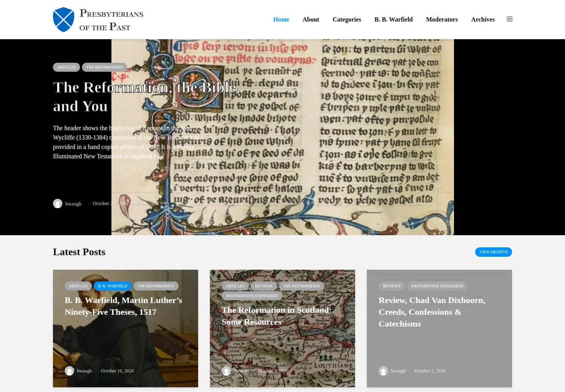Image resolution: width=565 pixels, height=392 pixels.
Task: Click the October 2, 2026 date
Action: click(430, 371)
